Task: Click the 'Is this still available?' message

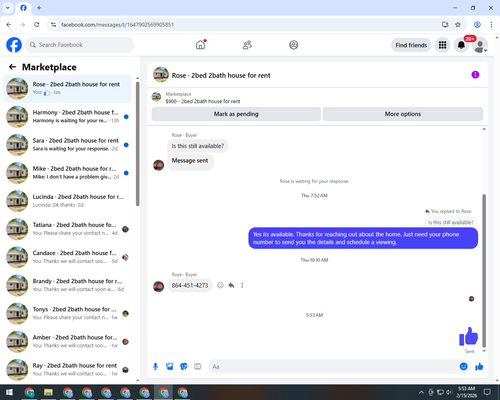Action: coord(198,146)
